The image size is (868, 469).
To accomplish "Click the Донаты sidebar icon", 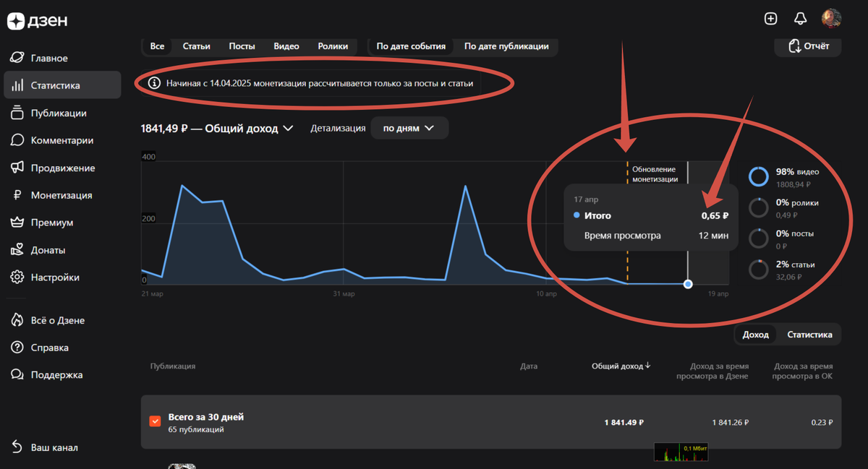I will click(17, 250).
